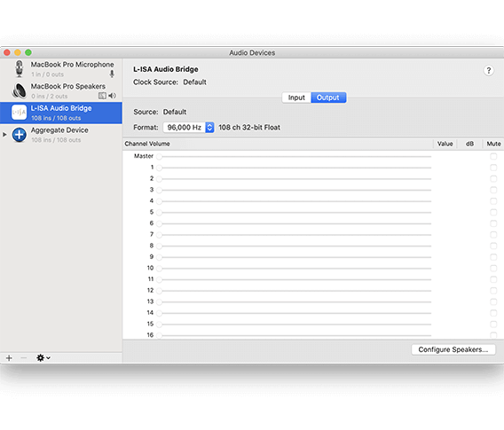The width and height of the screenshot is (504, 430).
Task: Switch to the Output tab
Action: (328, 98)
